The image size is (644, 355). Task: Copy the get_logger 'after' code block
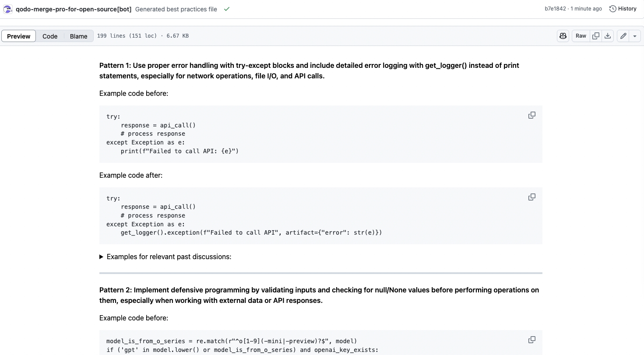(x=532, y=197)
